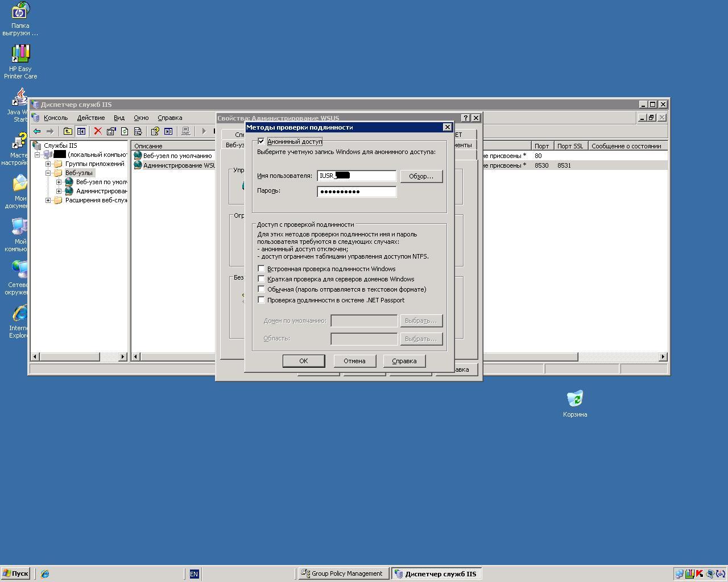Open the HP Папка выгрузки desktop icon

tap(20, 10)
